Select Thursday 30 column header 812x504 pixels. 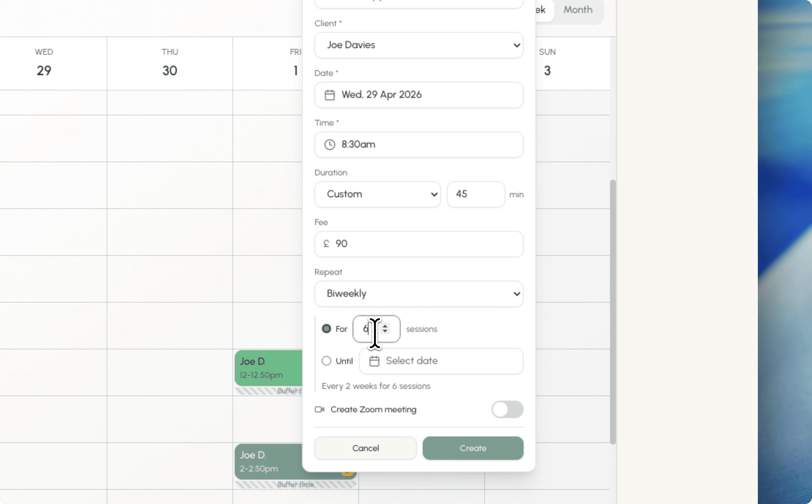[170, 63]
